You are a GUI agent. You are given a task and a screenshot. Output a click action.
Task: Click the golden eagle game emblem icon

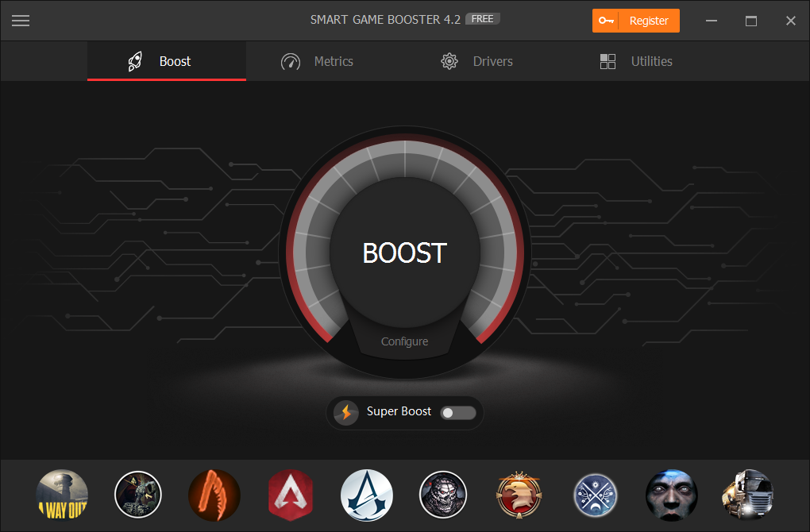[519, 495]
